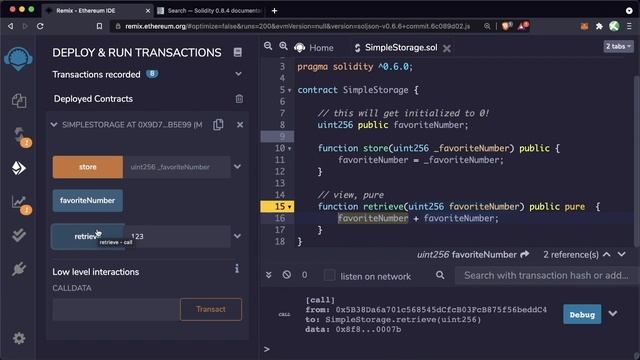Open the Brave shields icon
The height and width of the screenshot is (360, 640).
tap(507, 26)
